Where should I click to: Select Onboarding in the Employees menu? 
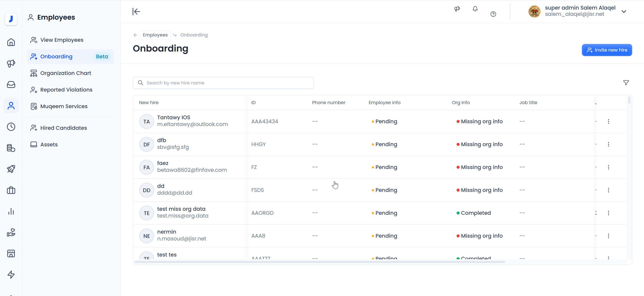tap(56, 56)
